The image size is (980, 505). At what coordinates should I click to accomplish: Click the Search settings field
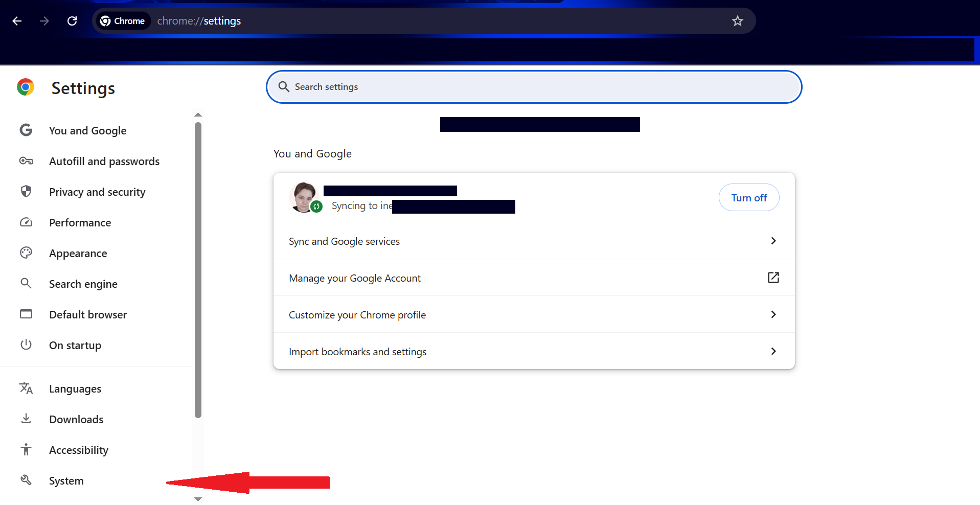tap(534, 87)
